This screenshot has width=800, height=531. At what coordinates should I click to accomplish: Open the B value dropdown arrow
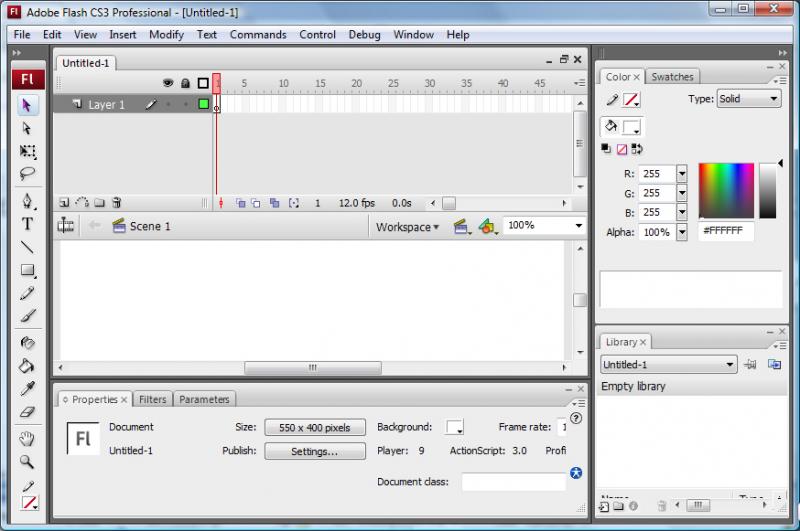[x=682, y=212]
